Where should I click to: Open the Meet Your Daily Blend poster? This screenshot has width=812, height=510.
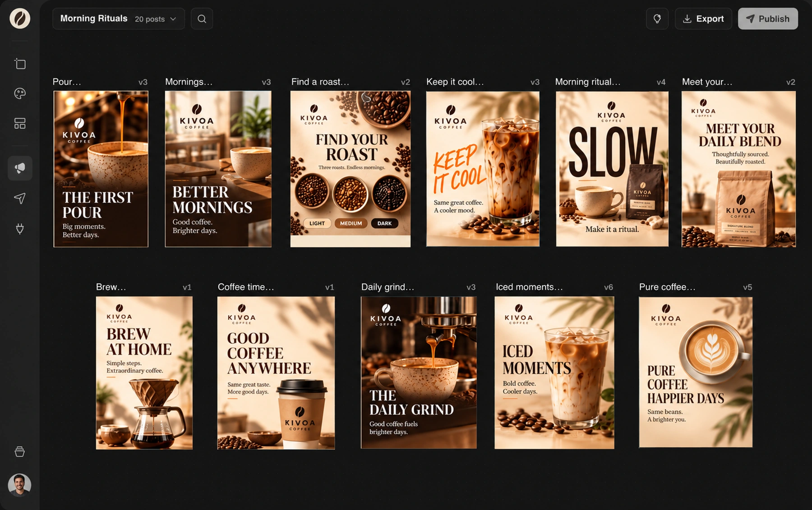tap(738, 169)
